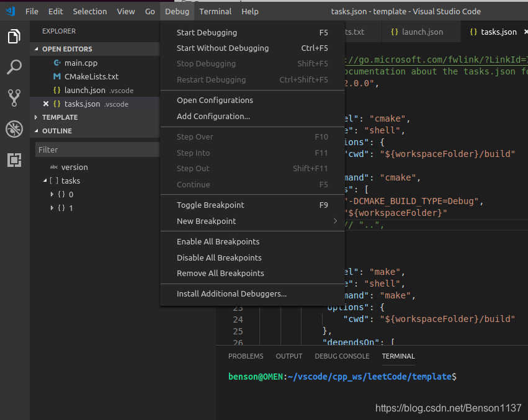Image resolution: width=528 pixels, height=420 pixels.
Task: Switch to the launch.json editor tab
Action: [x=421, y=32]
